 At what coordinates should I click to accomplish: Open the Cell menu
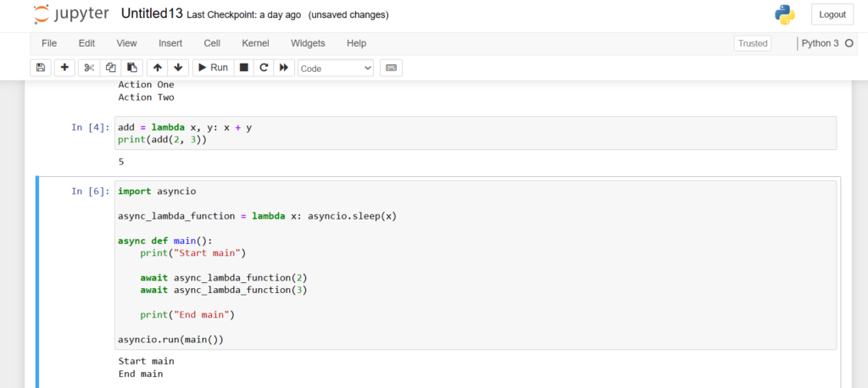[x=212, y=43]
